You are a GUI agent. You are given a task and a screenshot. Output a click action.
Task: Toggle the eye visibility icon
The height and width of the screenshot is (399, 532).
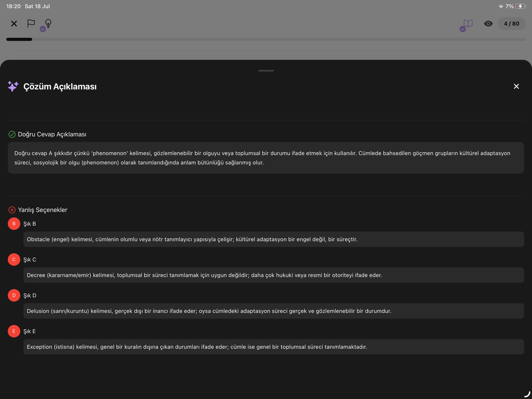[488, 24]
